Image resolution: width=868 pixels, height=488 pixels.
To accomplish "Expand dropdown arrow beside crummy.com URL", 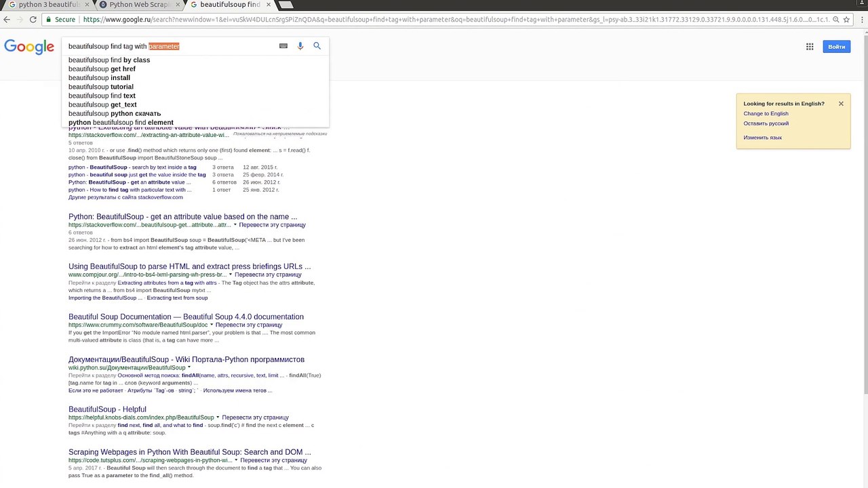I will click(x=212, y=325).
